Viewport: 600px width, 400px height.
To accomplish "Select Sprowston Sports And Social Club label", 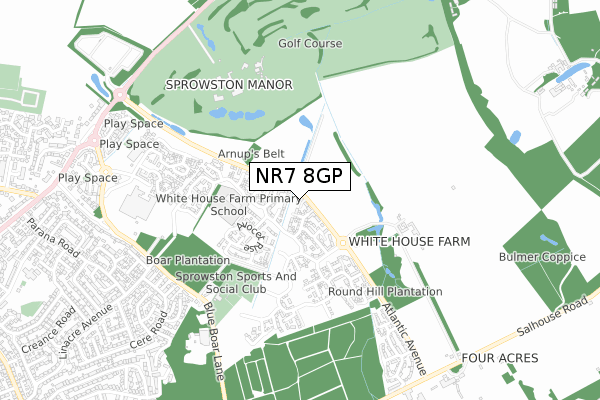I will click(x=236, y=282).
